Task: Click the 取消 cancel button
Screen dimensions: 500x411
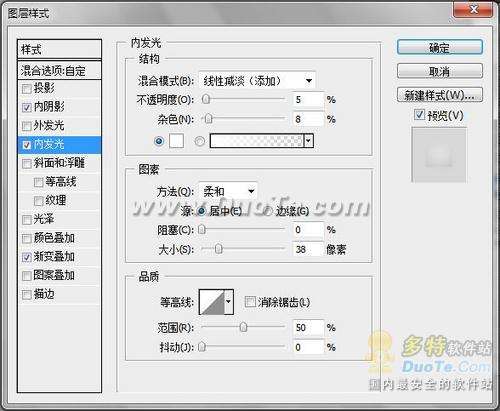Action: (x=440, y=71)
